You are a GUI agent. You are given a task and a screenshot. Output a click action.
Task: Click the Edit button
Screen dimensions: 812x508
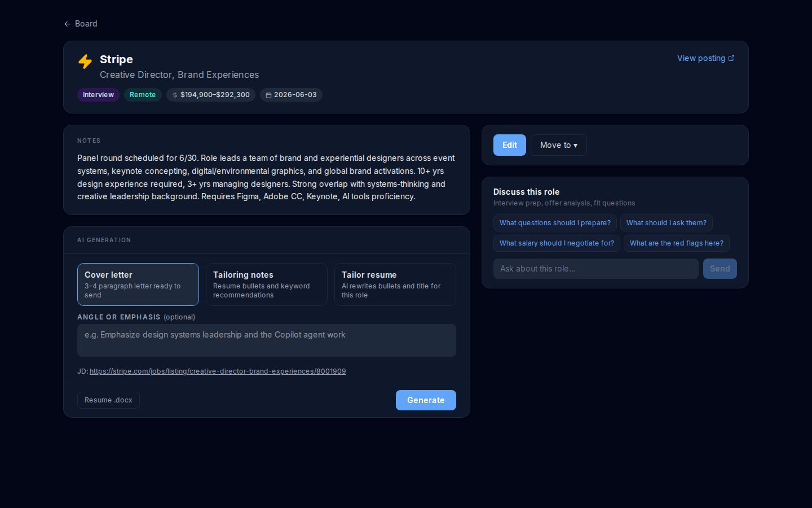click(x=510, y=145)
